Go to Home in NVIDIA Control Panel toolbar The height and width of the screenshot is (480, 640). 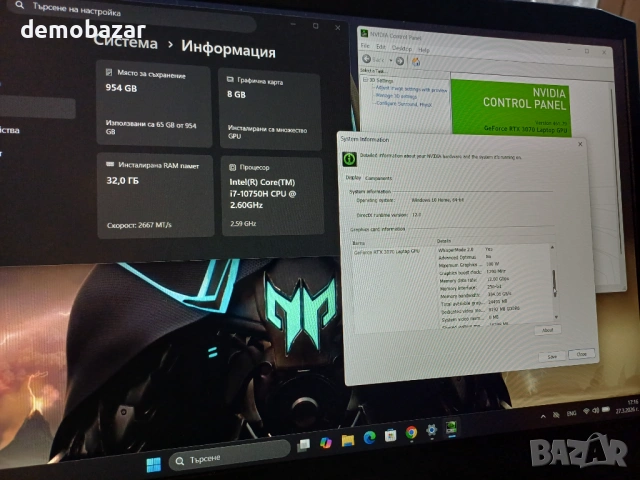416,62
